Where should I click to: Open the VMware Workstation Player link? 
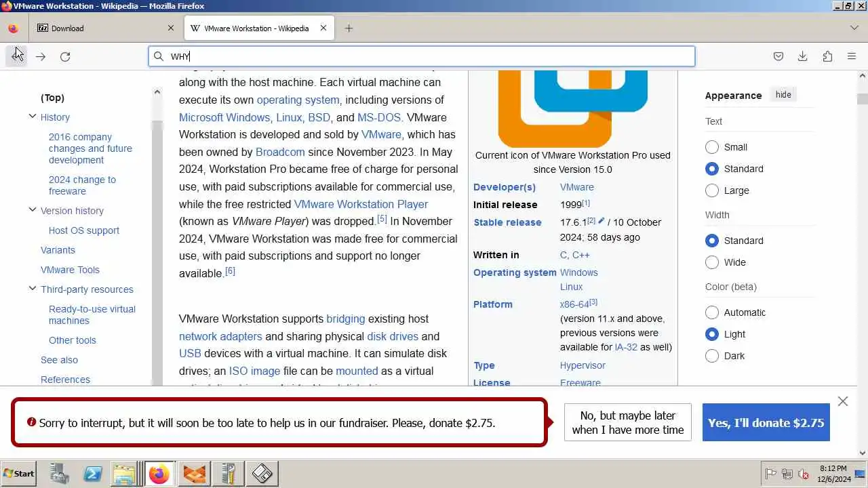(361, 204)
